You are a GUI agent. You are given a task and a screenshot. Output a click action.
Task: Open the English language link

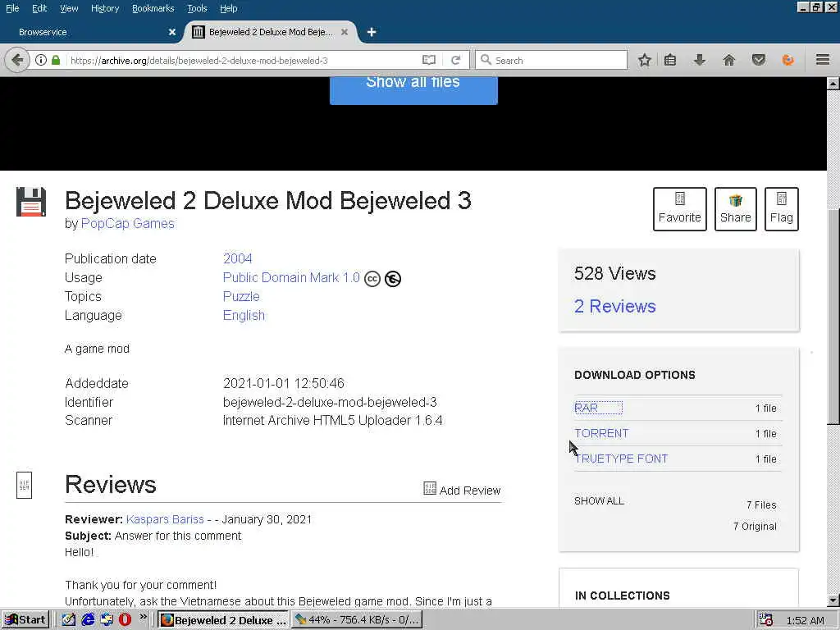244,316
